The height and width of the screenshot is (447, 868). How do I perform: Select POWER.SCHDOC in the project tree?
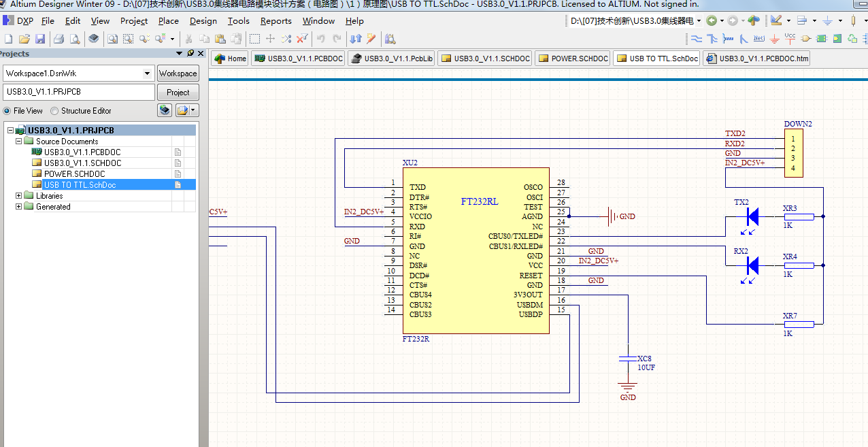pos(74,174)
